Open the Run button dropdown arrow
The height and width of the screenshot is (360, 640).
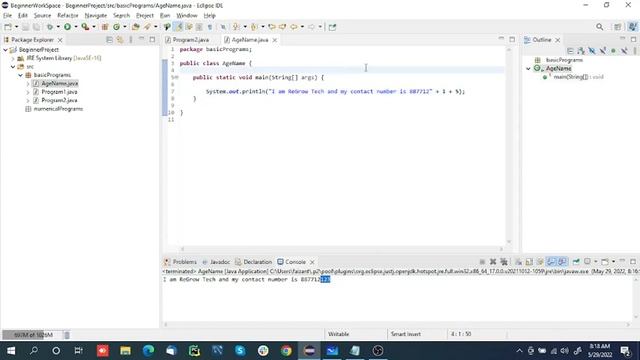click(76, 27)
